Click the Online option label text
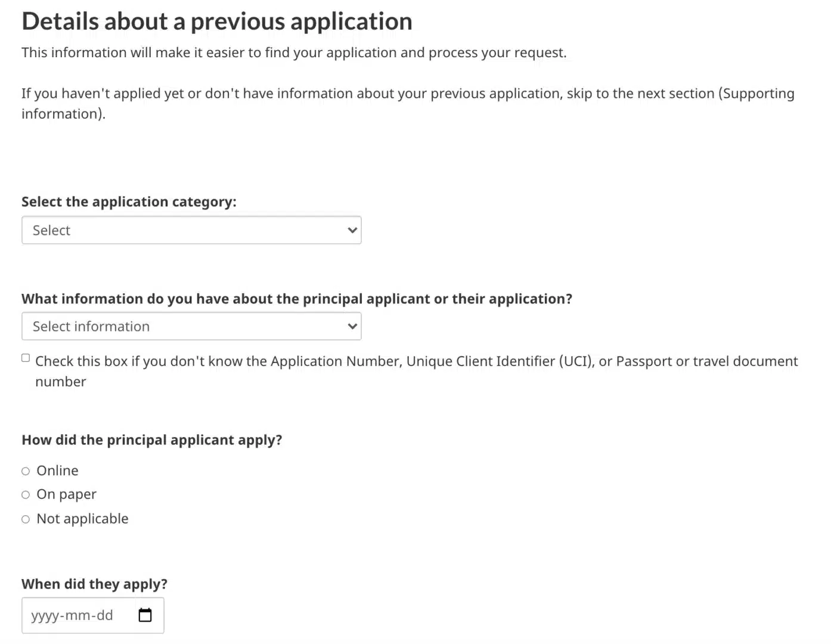The width and height of the screenshot is (831, 644). click(57, 470)
